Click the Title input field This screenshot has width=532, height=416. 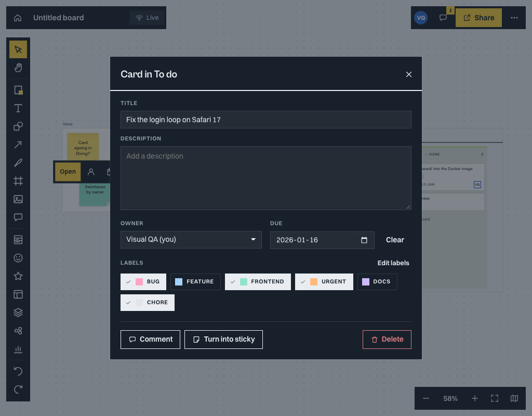[x=265, y=120]
